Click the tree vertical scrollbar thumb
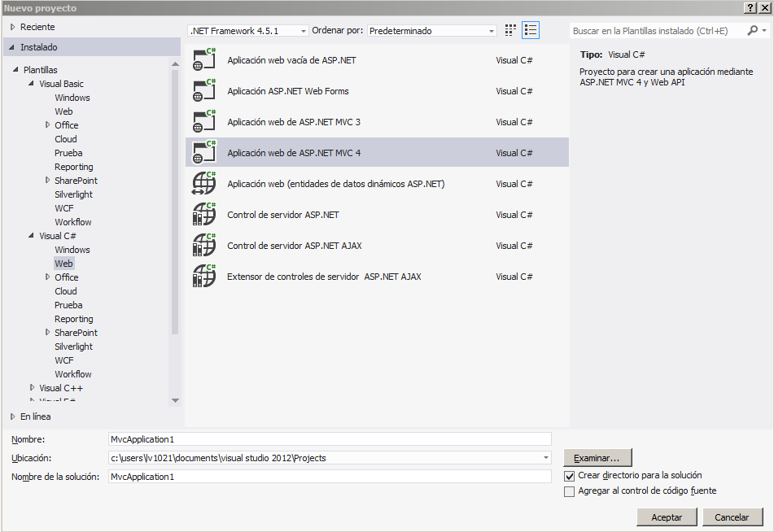This screenshot has width=774, height=532. point(175,203)
